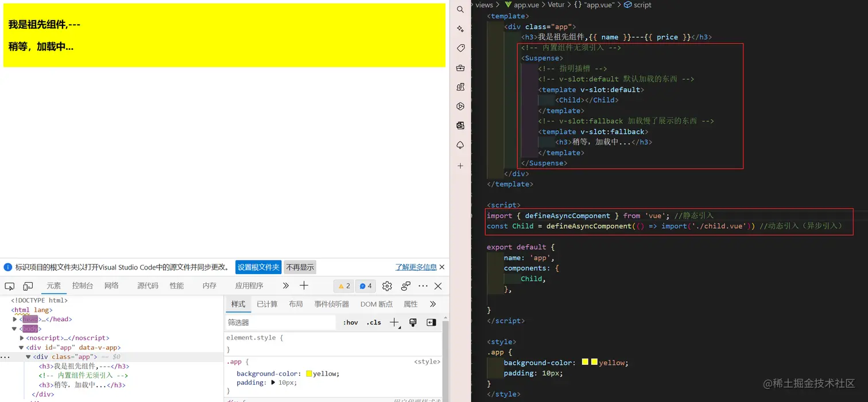Expand the head node in DOM tree
The width and height of the screenshot is (868, 402).
(15, 319)
